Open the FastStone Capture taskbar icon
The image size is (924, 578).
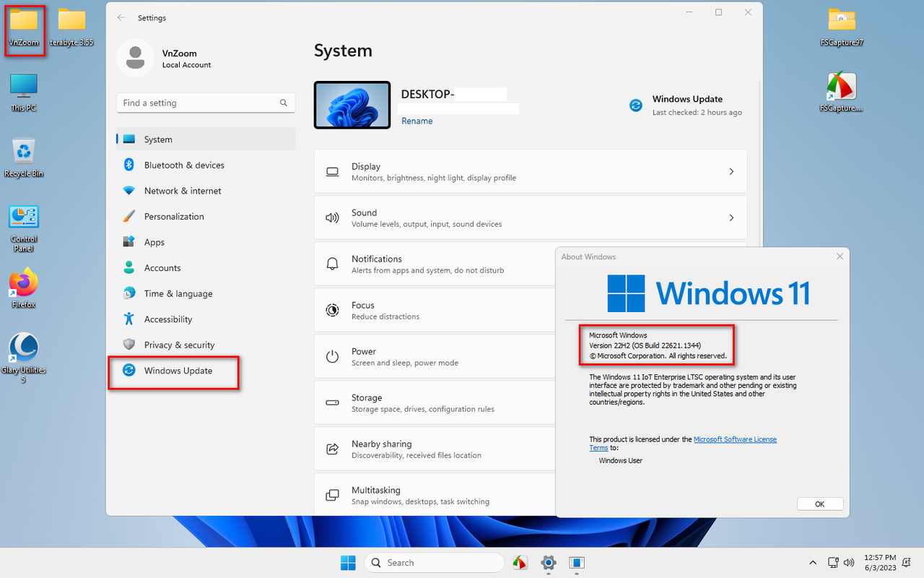click(x=519, y=562)
